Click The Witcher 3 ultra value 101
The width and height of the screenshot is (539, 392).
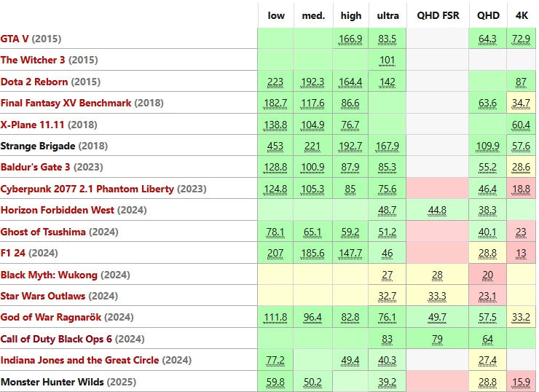(x=387, y=60)
